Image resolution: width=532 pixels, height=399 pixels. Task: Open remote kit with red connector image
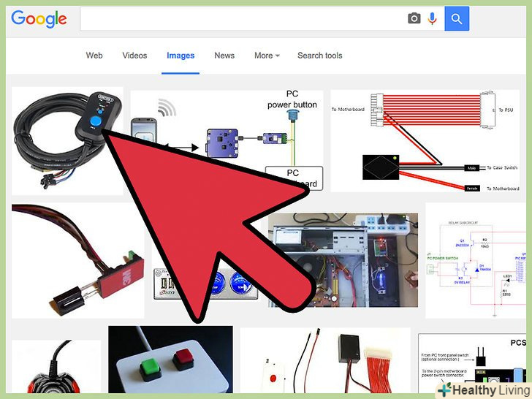(x=325, y=360)
